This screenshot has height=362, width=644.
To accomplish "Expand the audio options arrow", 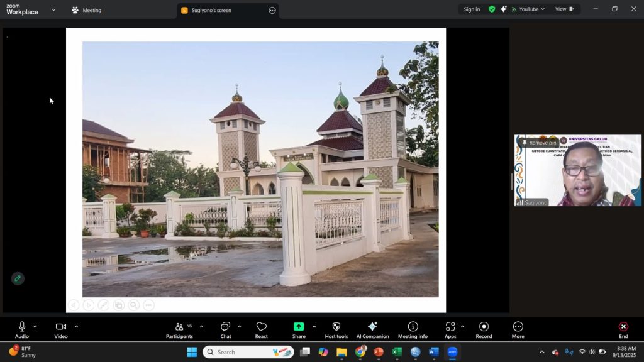I will (35, 326).
